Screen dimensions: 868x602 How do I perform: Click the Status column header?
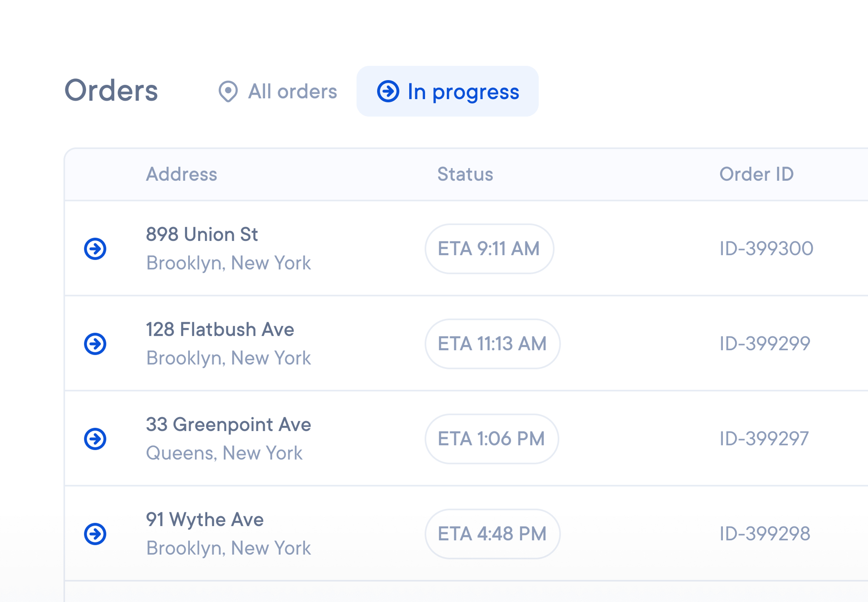coord(465,174)
